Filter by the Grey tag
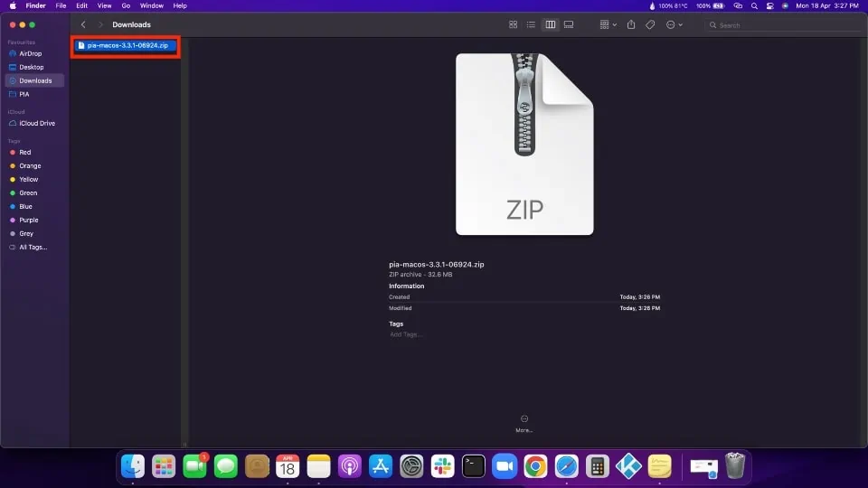868x488 pixels. click(26, 233)
